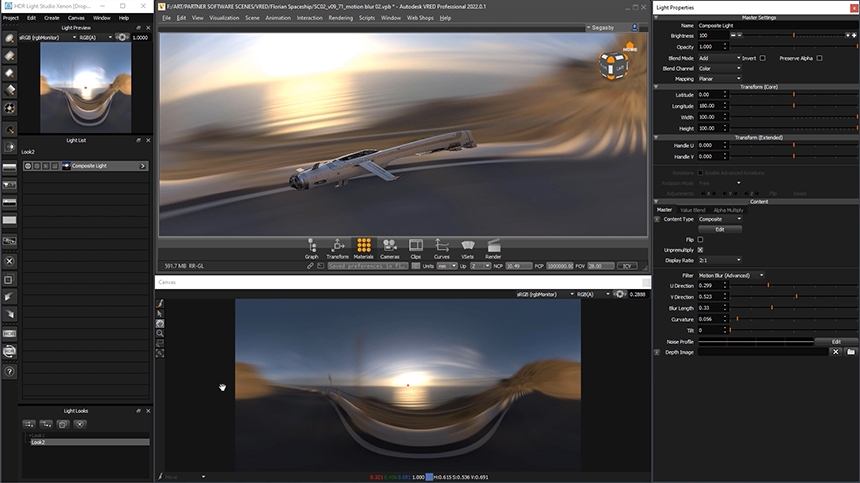Switch to the Alpha Multiply tab
Screen dimensions: 860x483
[x=728, y=210]
